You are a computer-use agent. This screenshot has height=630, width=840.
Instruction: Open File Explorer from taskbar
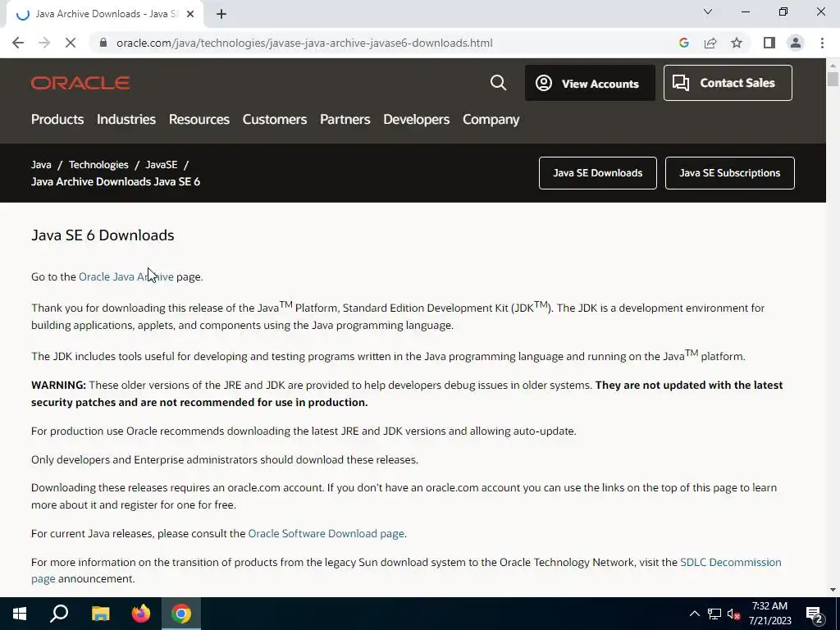point(100,614)
